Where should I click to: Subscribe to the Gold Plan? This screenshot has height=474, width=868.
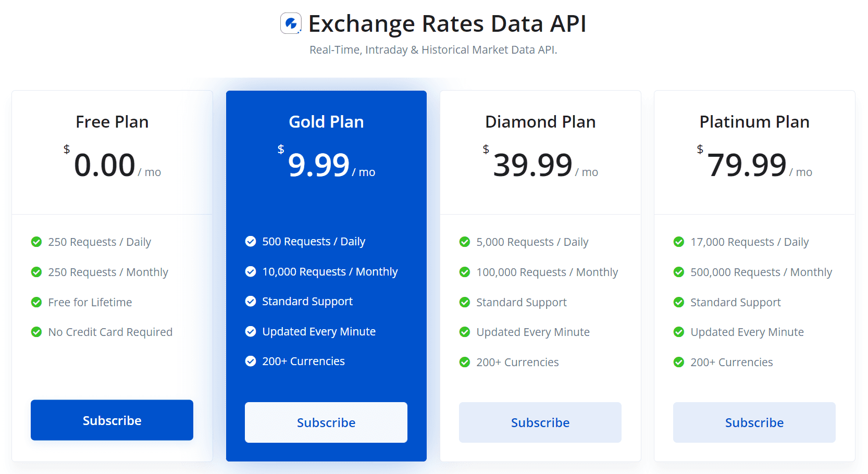pyautogui.click(x=326, y=422)
